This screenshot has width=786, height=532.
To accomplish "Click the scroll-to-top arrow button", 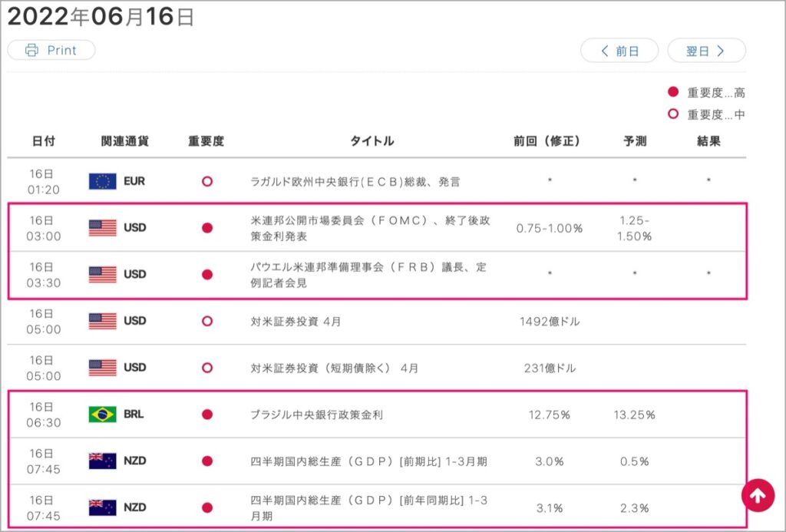I will click(x=758, y=496).
